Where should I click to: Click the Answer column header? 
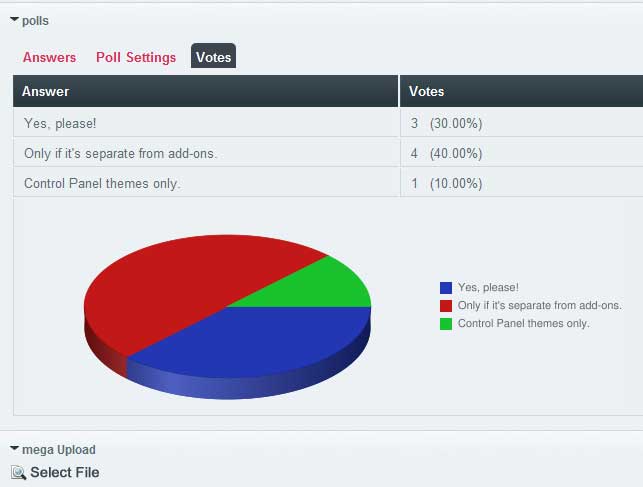tap(205, 91)
